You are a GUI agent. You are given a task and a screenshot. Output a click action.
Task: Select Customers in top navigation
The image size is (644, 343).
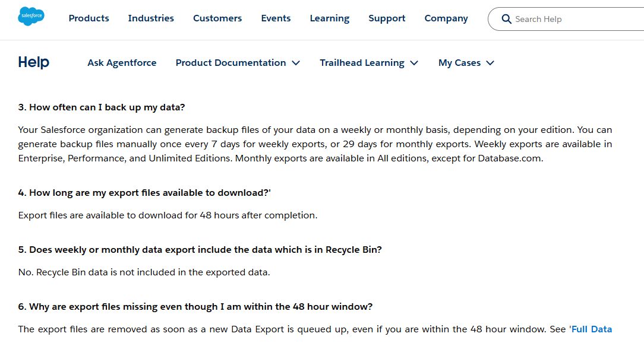click(217, 18)
